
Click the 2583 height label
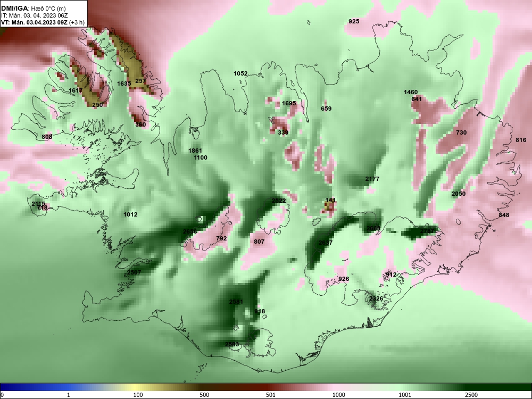tap(232, 345)
